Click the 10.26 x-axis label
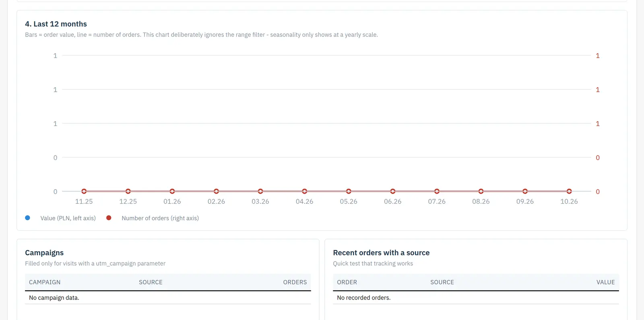Viewport: 644px width, 320px height. (x=569, y=202)
